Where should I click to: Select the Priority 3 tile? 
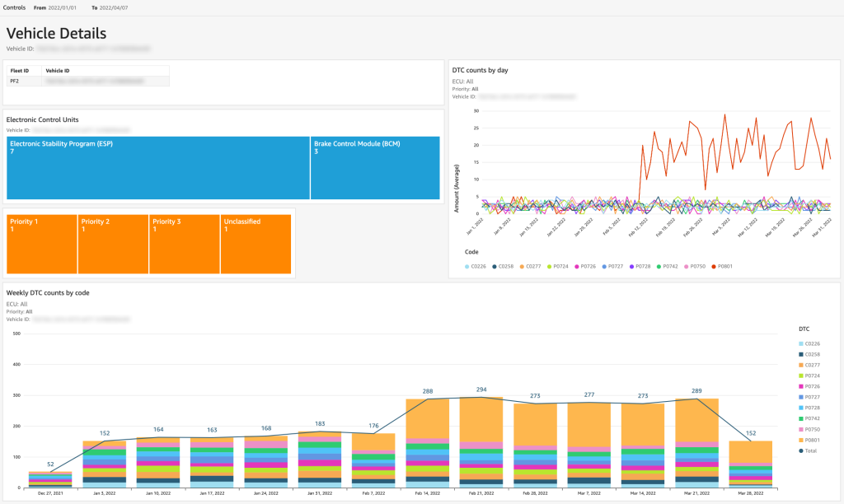pos(184,245)
